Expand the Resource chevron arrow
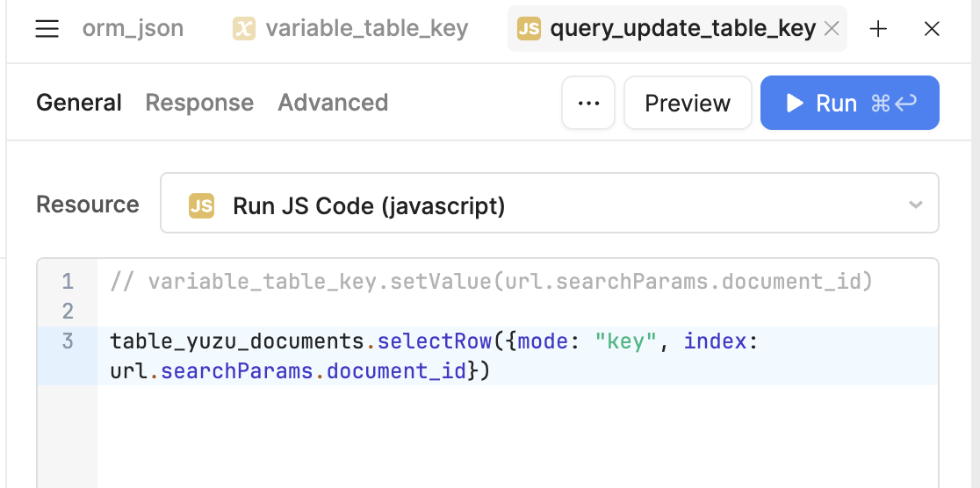 (x=915, y=205)
